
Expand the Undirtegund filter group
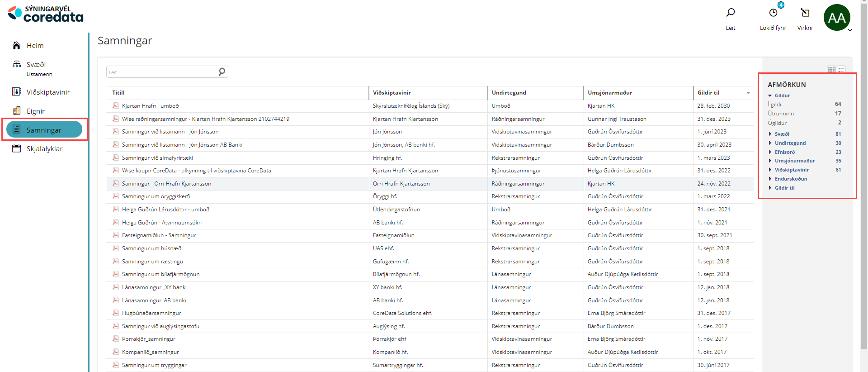(770, 143)
